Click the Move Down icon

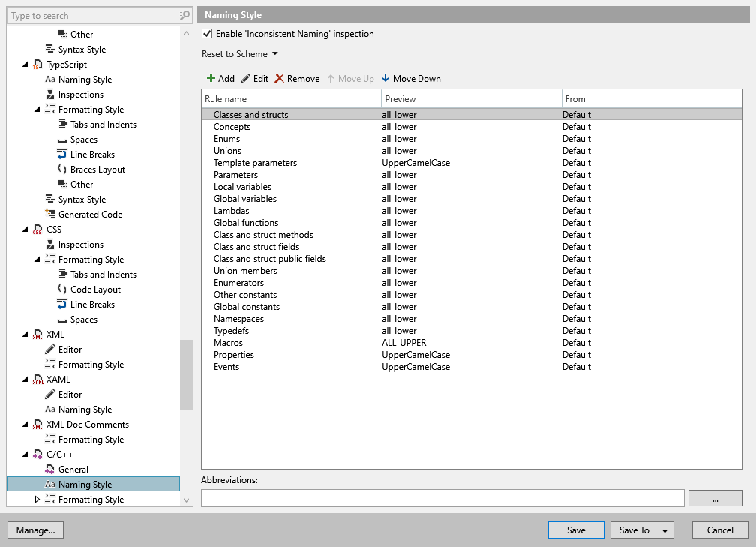[x=387, y=78]
